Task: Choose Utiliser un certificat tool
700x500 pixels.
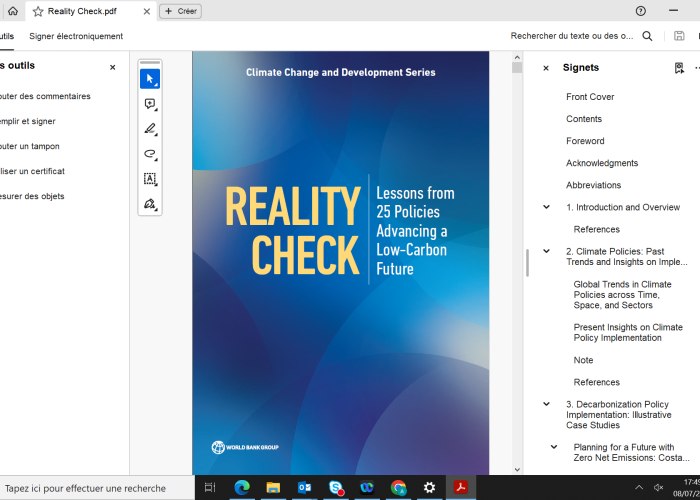Action: (x=32, y=171)
